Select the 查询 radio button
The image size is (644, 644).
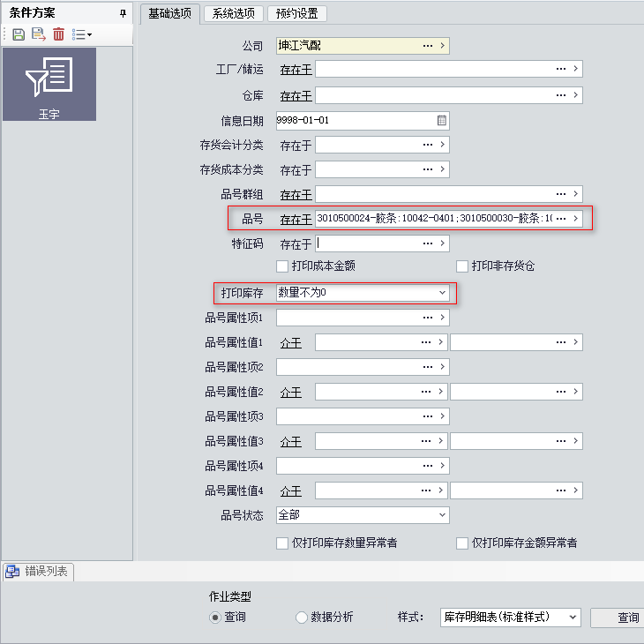214,618
